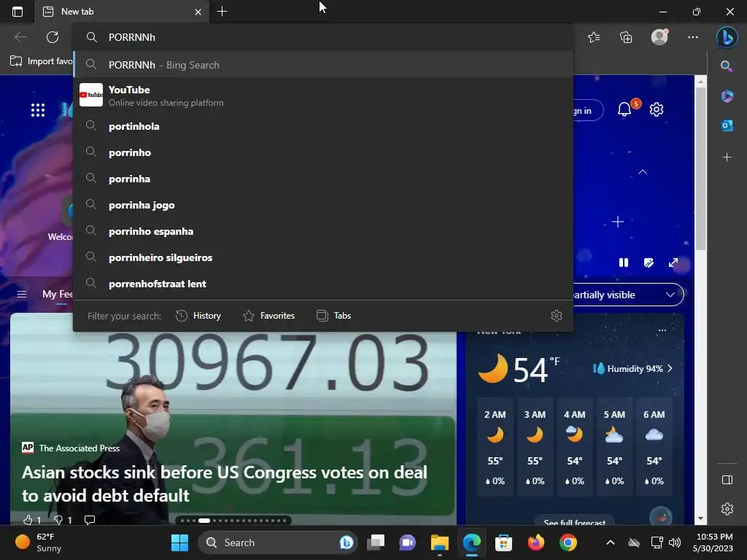Open the Collections icon
The width and height of the screenshot is (747, 560).
[x=626, y=37]
